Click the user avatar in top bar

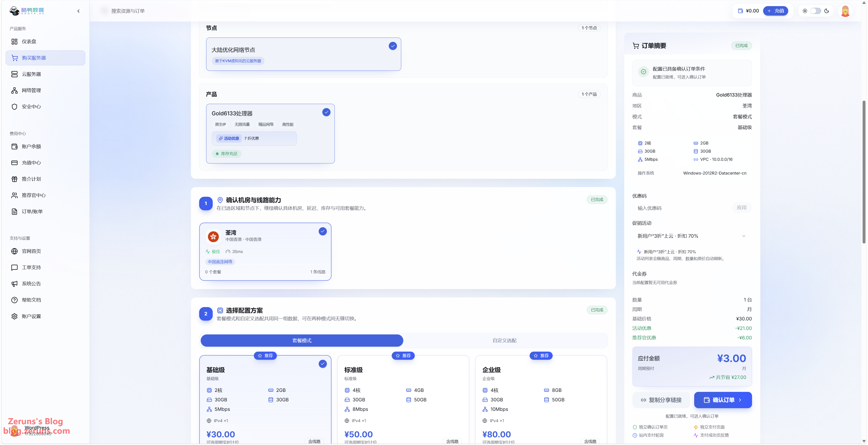click(845, 11)
